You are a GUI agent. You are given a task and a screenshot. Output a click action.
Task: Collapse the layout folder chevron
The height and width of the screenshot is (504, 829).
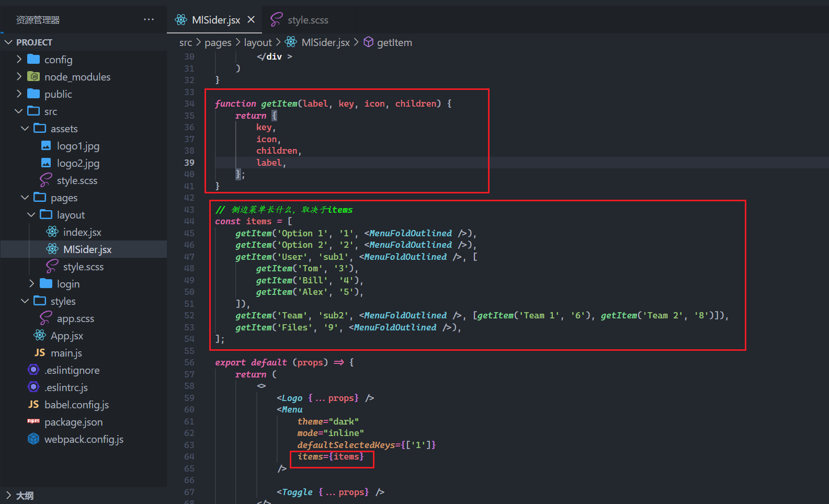coord(31,215)
